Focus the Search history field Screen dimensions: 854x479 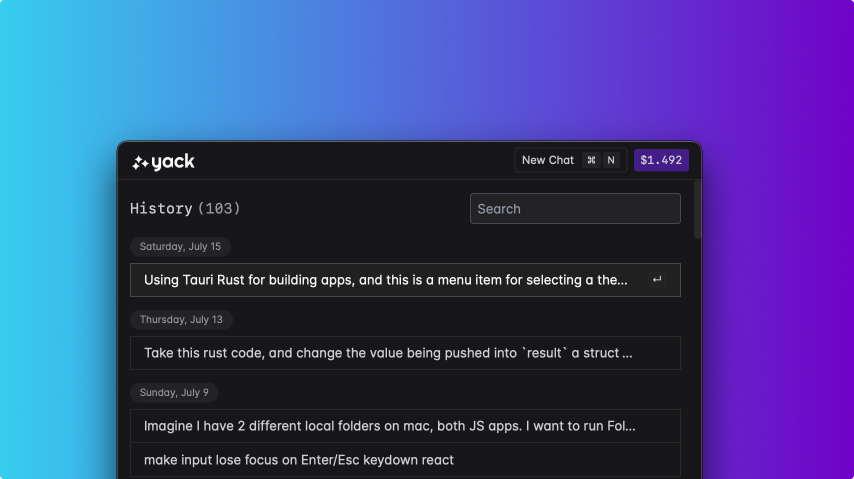click(x=575, y=209)
